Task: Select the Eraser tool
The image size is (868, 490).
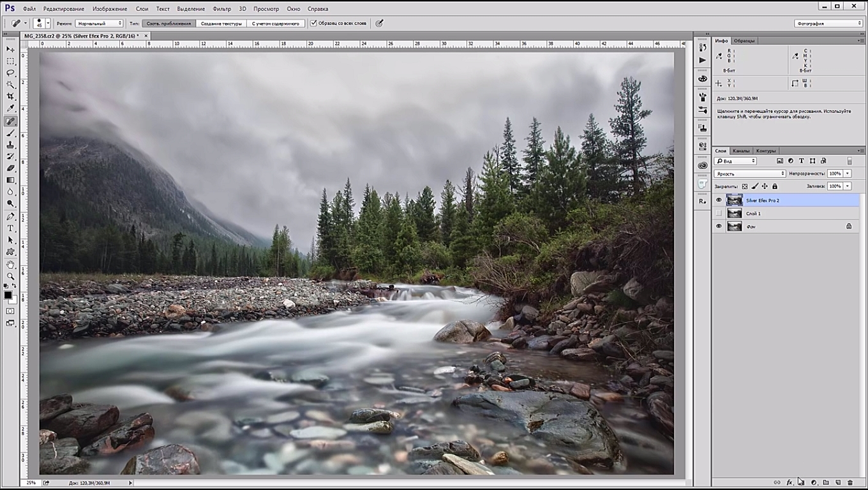Action: pos(10,168)
